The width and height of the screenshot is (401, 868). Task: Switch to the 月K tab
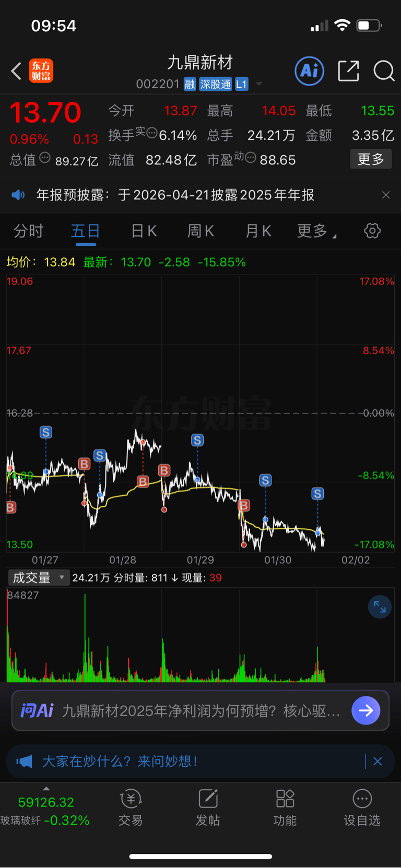point(258,231)
